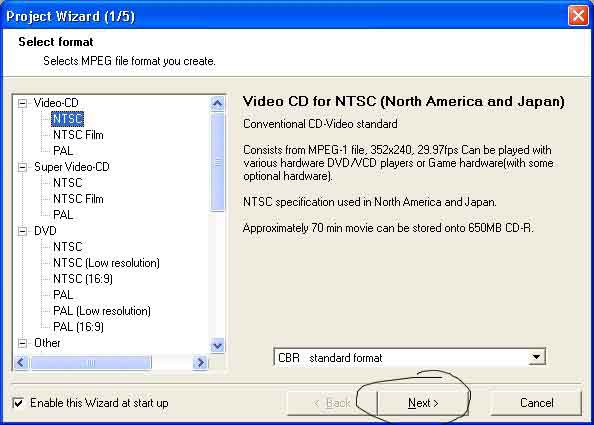Image resolution: width=594 pixels, height=425 pixels.
Task: Collapse the Other tree node
Action: pyautogui.click(x=23, y=343)
